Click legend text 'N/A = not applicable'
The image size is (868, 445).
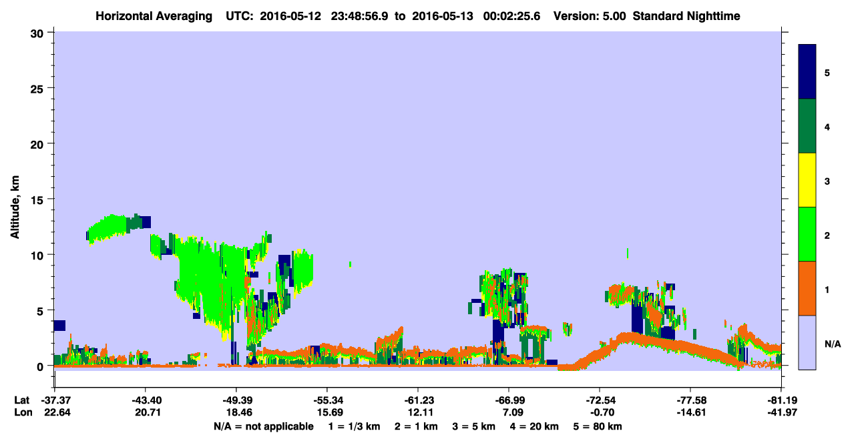(263, 426)
